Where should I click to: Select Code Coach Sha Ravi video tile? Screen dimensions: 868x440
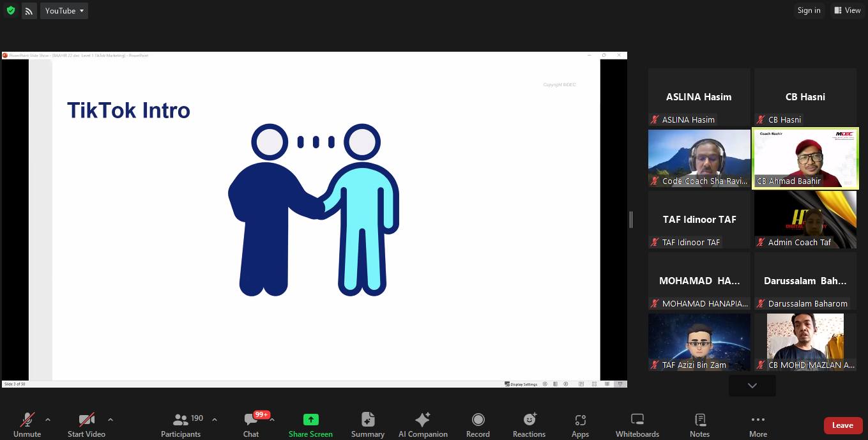[699, 158]
